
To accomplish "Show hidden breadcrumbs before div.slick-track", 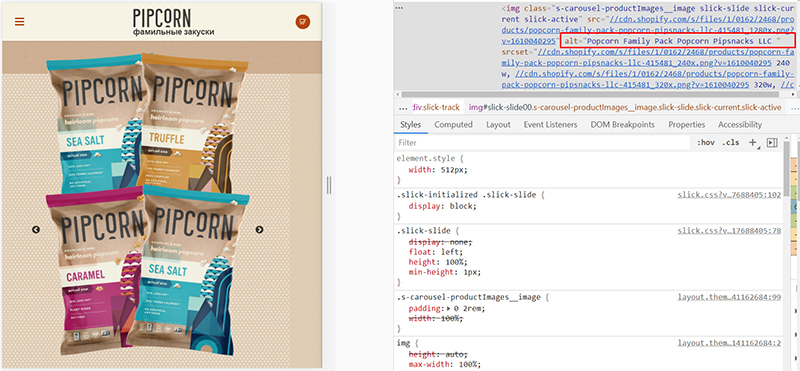I will [x=403, y=107].
